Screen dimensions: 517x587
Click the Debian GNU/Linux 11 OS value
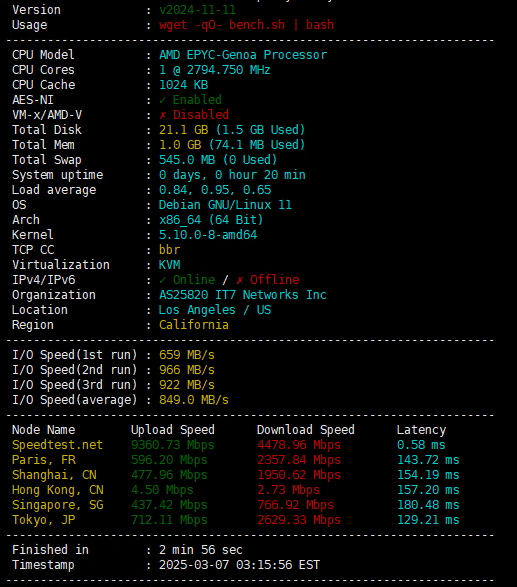click(225, 205)
